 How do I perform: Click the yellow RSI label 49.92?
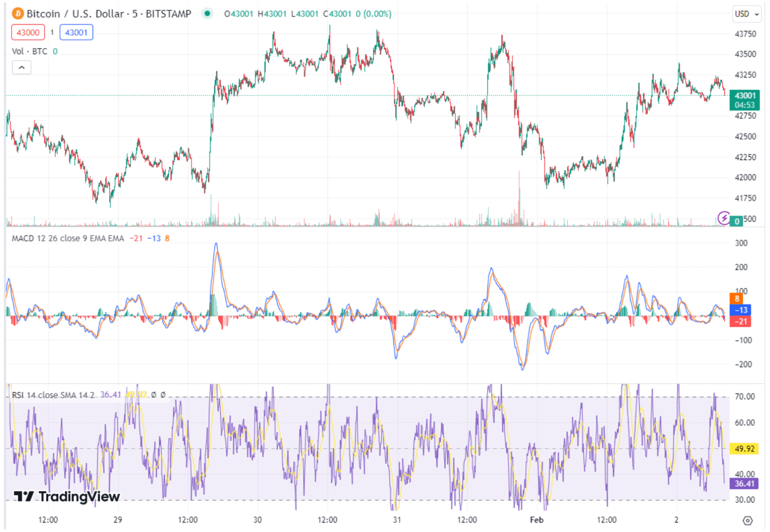point(744,449)
